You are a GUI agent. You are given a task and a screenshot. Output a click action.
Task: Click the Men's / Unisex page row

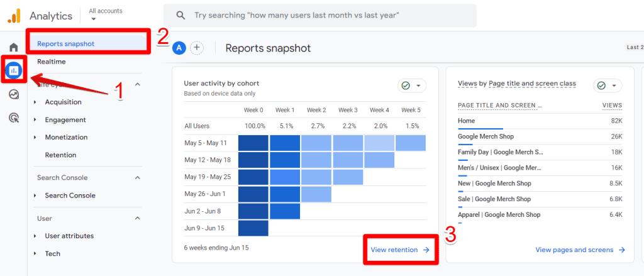tap(540, 168)
